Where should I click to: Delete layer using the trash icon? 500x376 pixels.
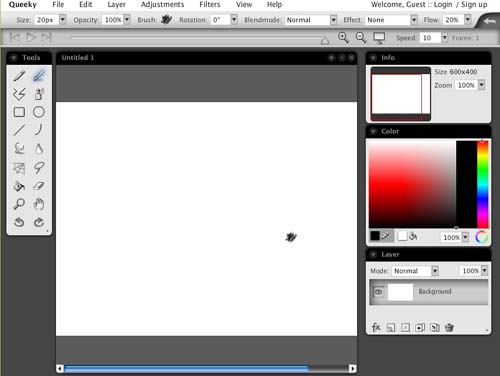pos(449,327)
